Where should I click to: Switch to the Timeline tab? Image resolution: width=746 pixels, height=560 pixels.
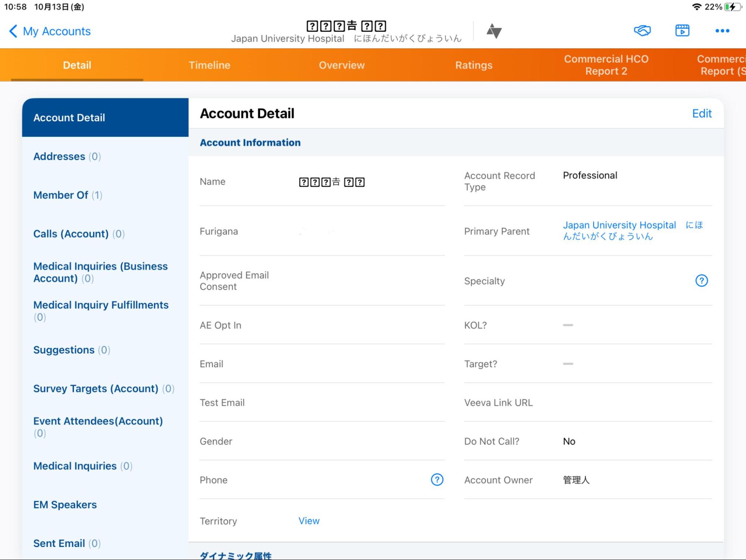[209, 65]
